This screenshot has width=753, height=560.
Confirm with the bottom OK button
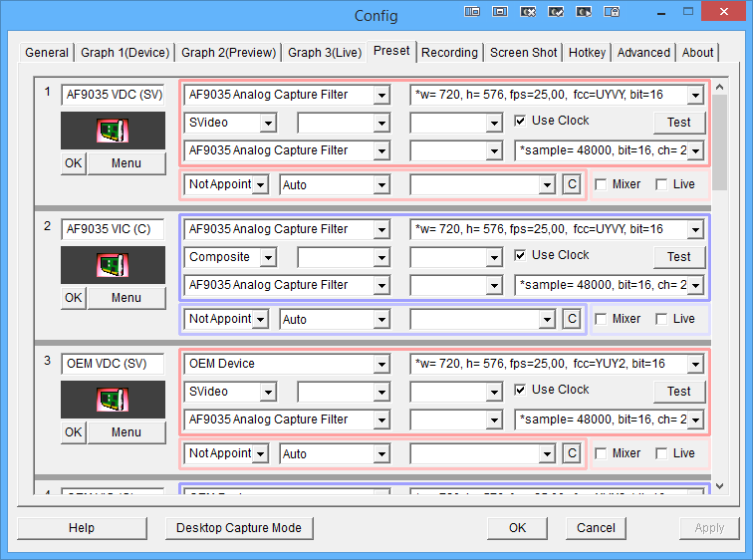[517, 528]
